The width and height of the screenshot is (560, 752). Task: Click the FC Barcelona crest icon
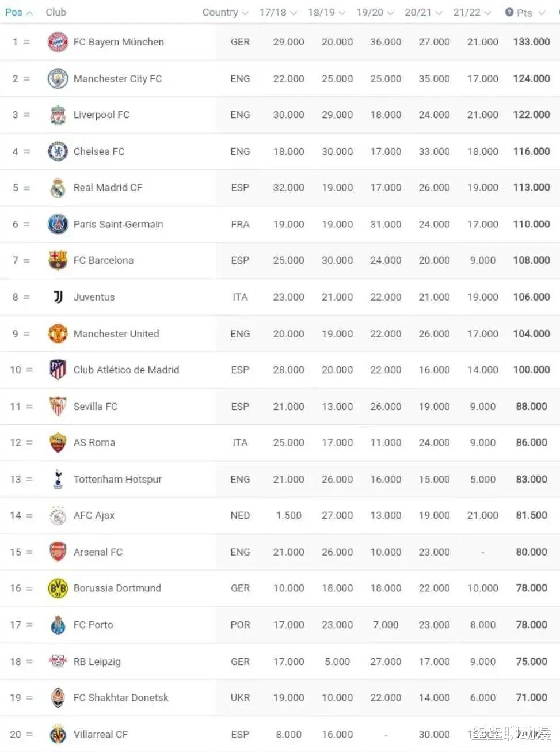click(x=58, y=260)
